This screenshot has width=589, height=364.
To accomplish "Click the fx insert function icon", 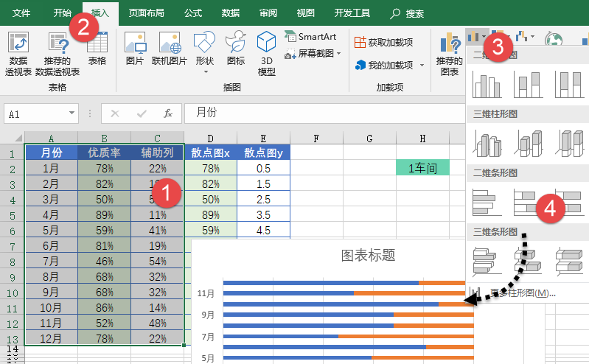I will [168, 113].
